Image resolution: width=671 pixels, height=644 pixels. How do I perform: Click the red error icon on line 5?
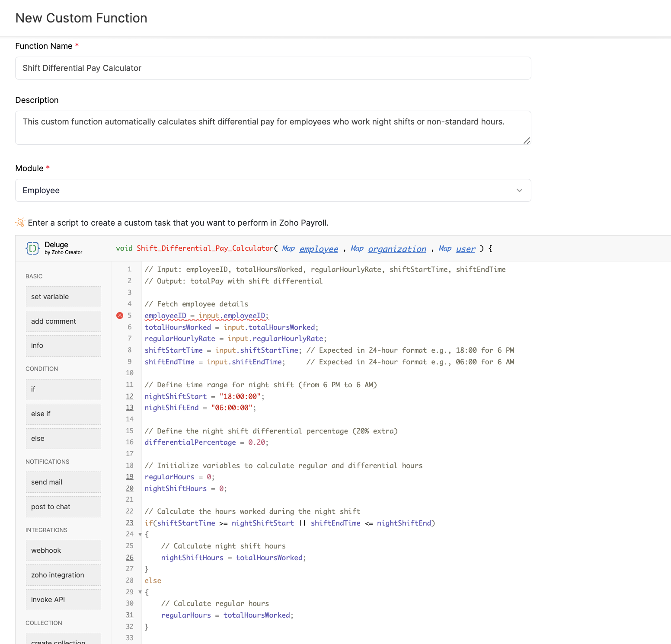[x=120, y=316]
